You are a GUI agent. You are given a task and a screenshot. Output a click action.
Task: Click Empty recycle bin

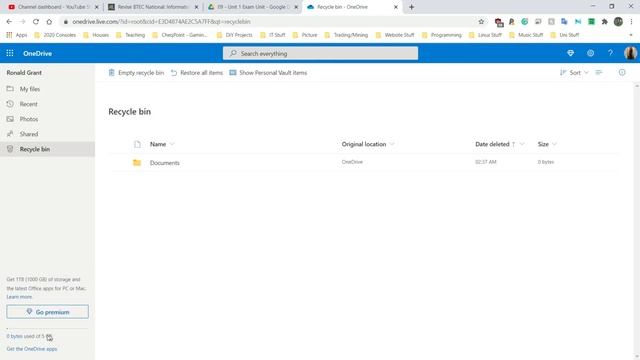136,73
